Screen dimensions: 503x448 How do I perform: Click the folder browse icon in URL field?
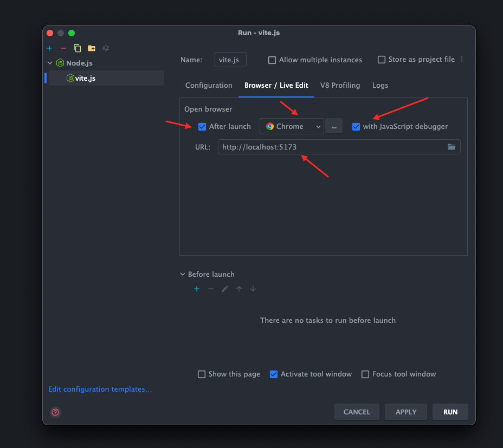[x=452, y=147]
